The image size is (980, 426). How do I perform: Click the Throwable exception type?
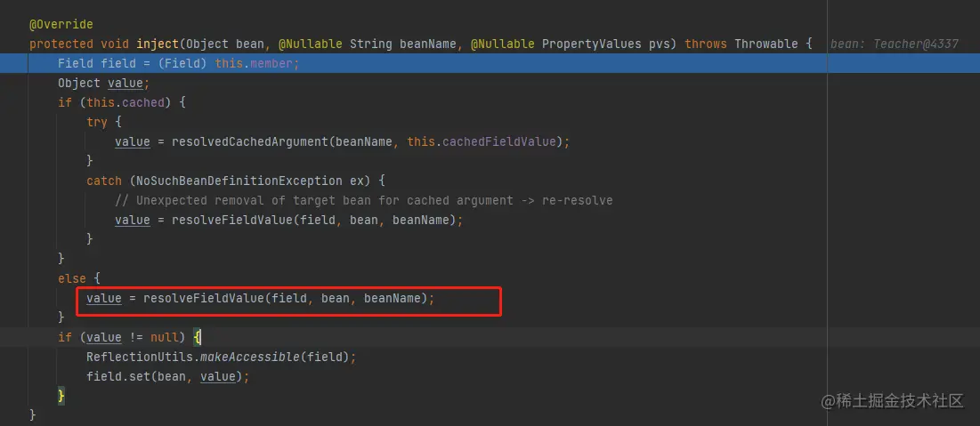pos(766,44)
